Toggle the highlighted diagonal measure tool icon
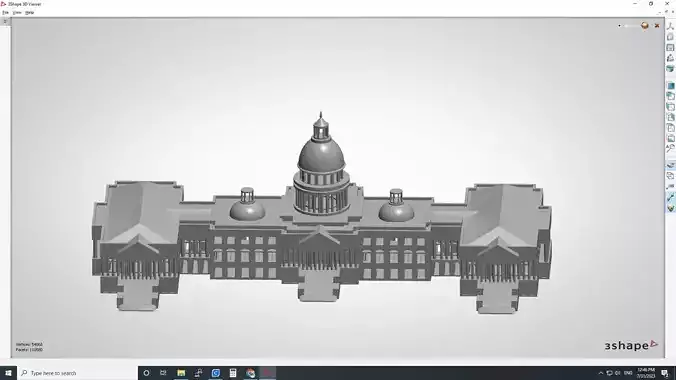676x380 pixels. [670, 197]
